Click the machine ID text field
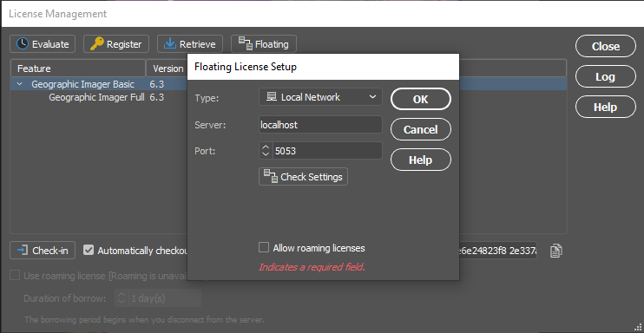The width and height of the screenshot is (644, 333). (498, 250)
